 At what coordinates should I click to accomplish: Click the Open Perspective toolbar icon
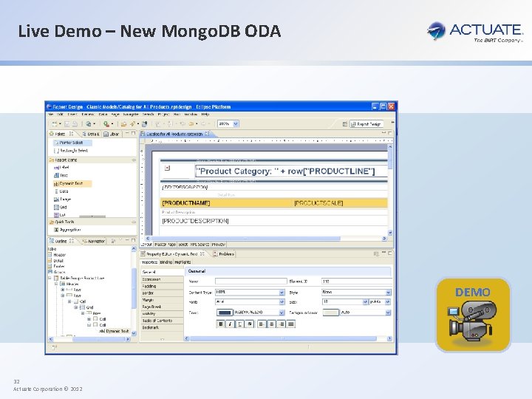point(345,124)
